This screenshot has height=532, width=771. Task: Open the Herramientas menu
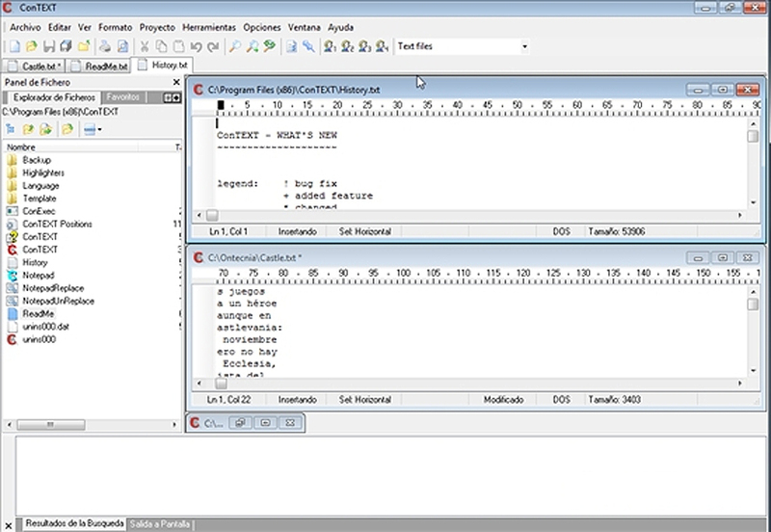click(209, 28)
